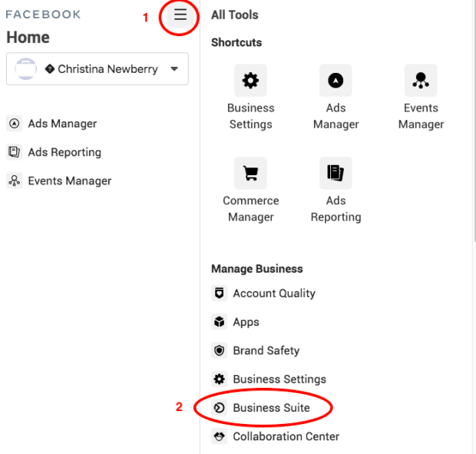
Task: Launch Events Manager shortcut icon
Action: (x=421, y=80)
